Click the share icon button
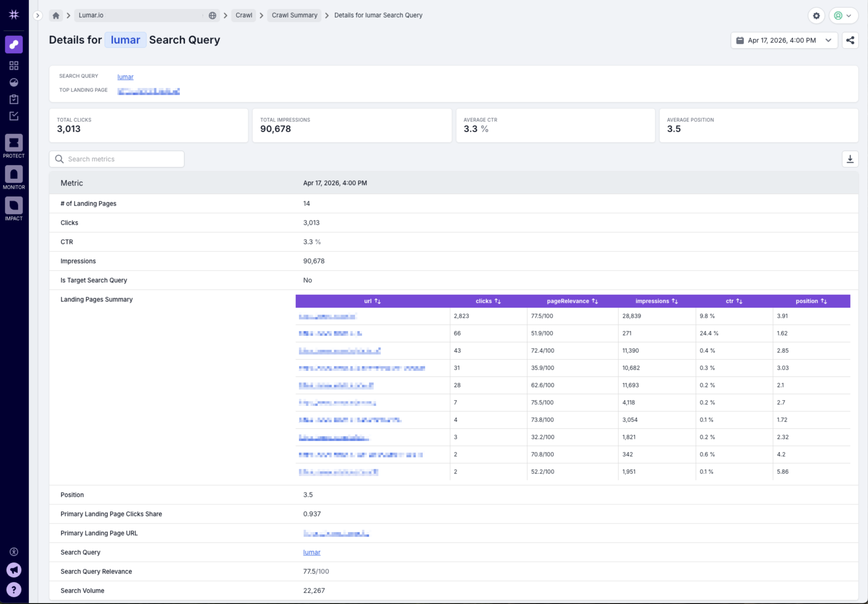The image size is (868, 604). pyautogui.click(x=850, y=40)
